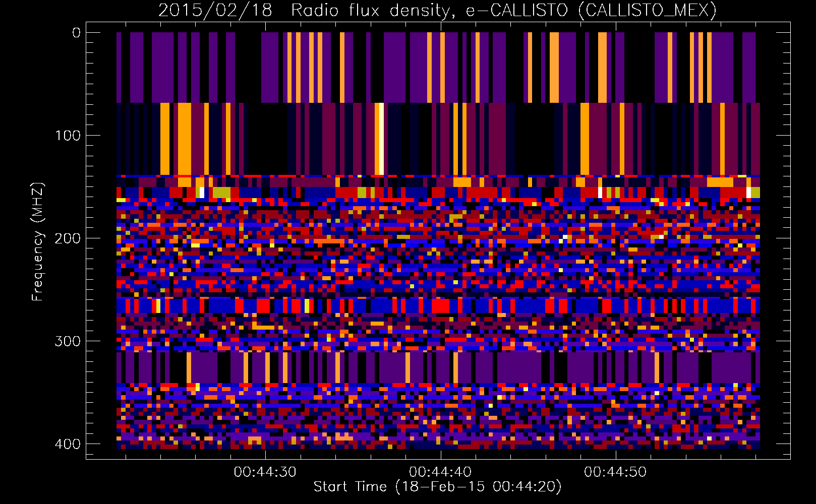Click the '200' frequency tick label
The height and width of the screenshot is (504, 816).
(67, 238)
